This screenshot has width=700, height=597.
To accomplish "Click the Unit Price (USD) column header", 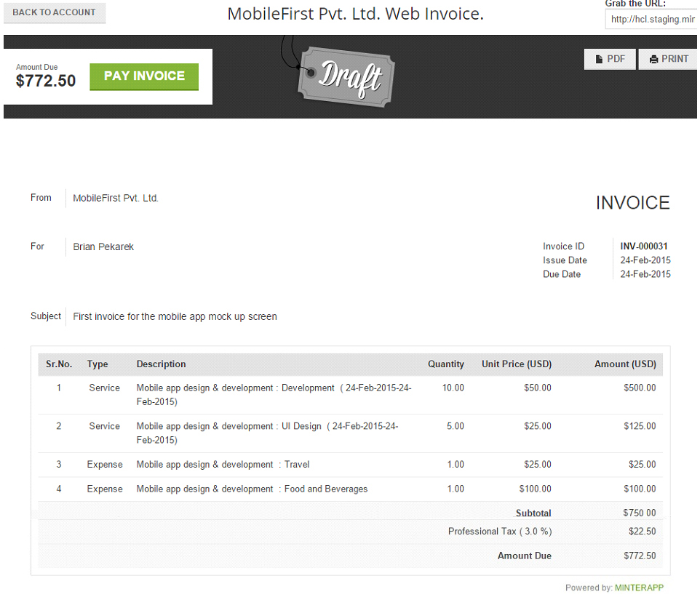I will pos(516,364).
